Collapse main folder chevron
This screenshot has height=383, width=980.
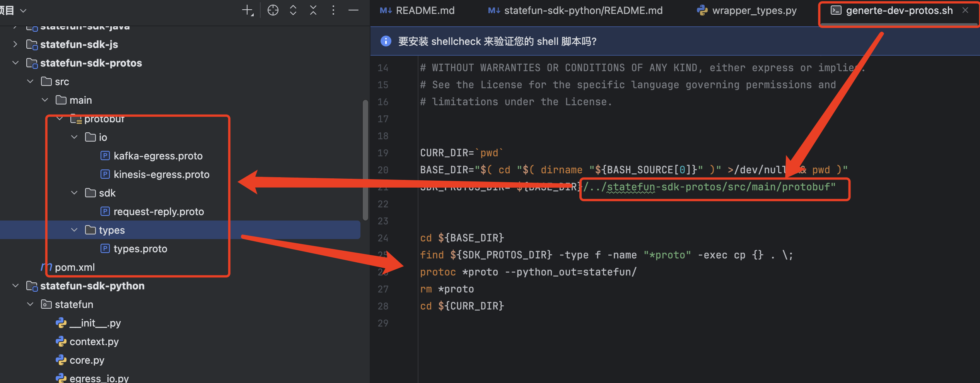(45, 100)
